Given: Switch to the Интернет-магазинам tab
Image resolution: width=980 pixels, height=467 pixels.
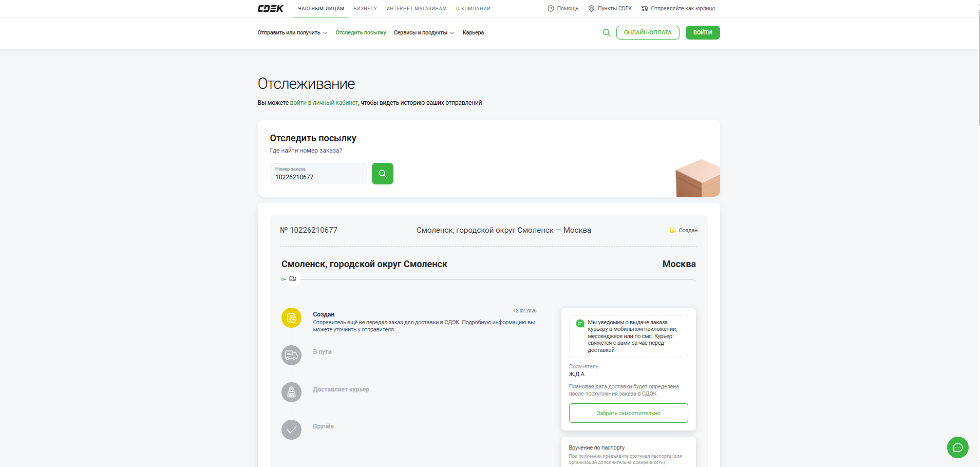Looking at the screenshot, I should (x=416, y=9).
